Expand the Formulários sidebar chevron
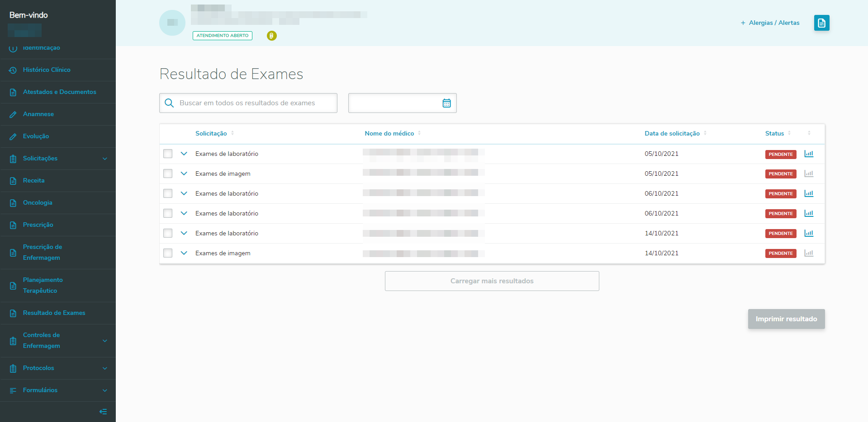868x422 pixels. (105, 390)
